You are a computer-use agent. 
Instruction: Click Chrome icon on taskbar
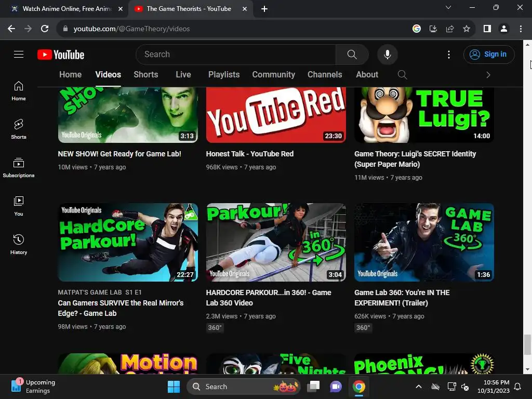pos(358,387)
